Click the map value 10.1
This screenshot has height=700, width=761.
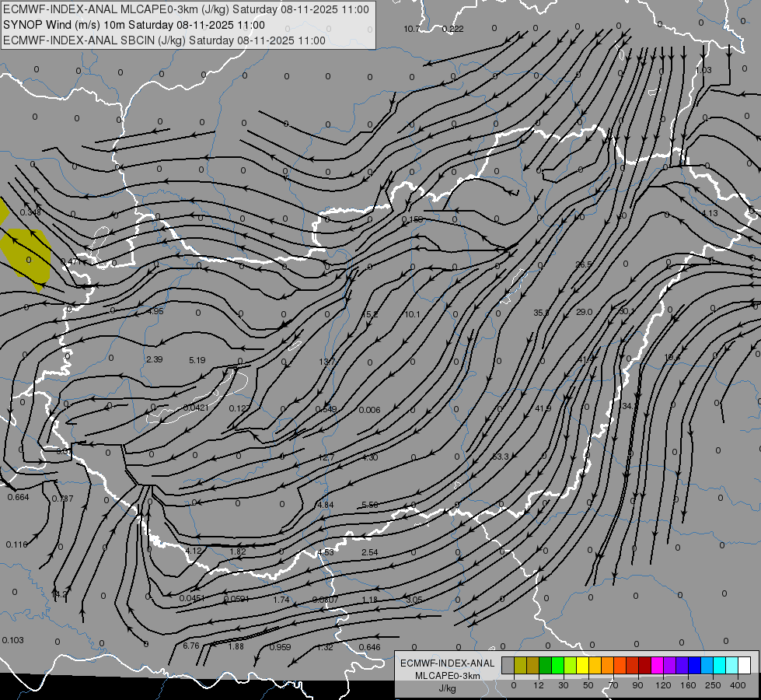coord(412,314)
